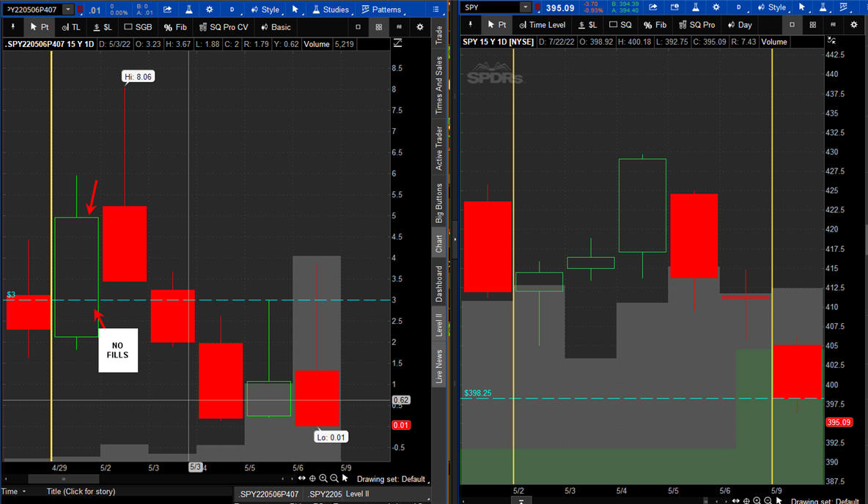The image size is (868, 504).
Task: Open the Big Buttons sidebar tab
Action: 439,203
